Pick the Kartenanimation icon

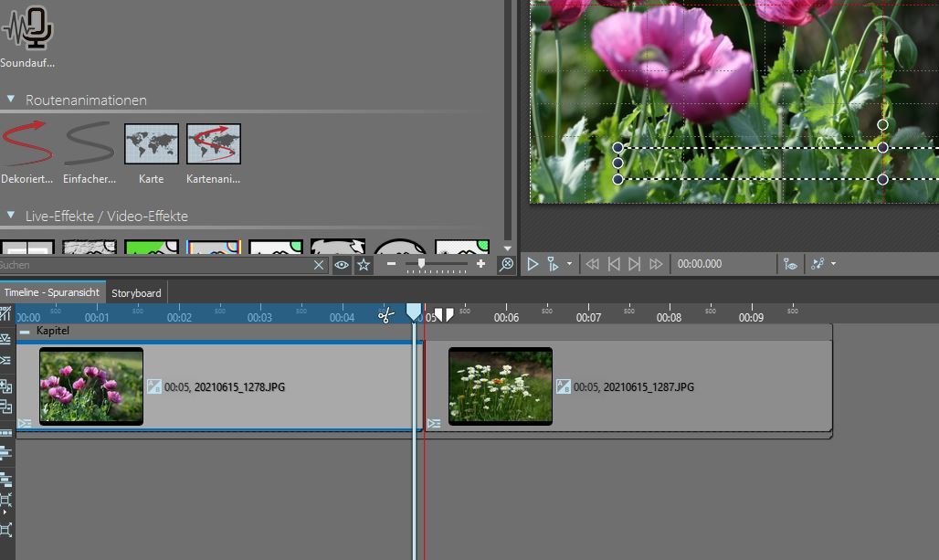[x=214, y=143]
